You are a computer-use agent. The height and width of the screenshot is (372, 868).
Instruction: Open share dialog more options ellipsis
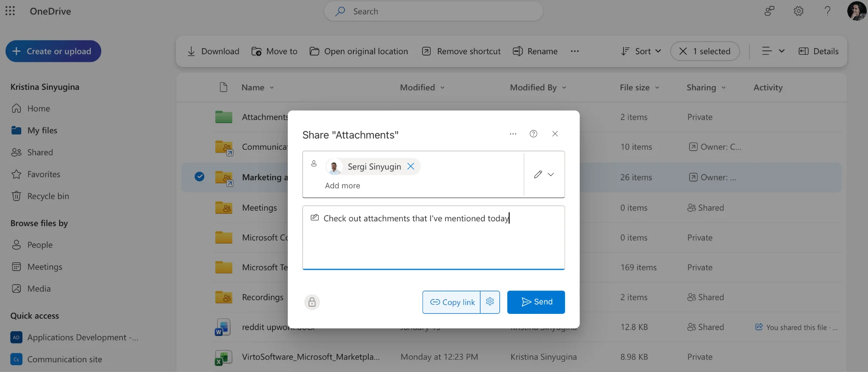pyautogui.click(x=513, y=134)
